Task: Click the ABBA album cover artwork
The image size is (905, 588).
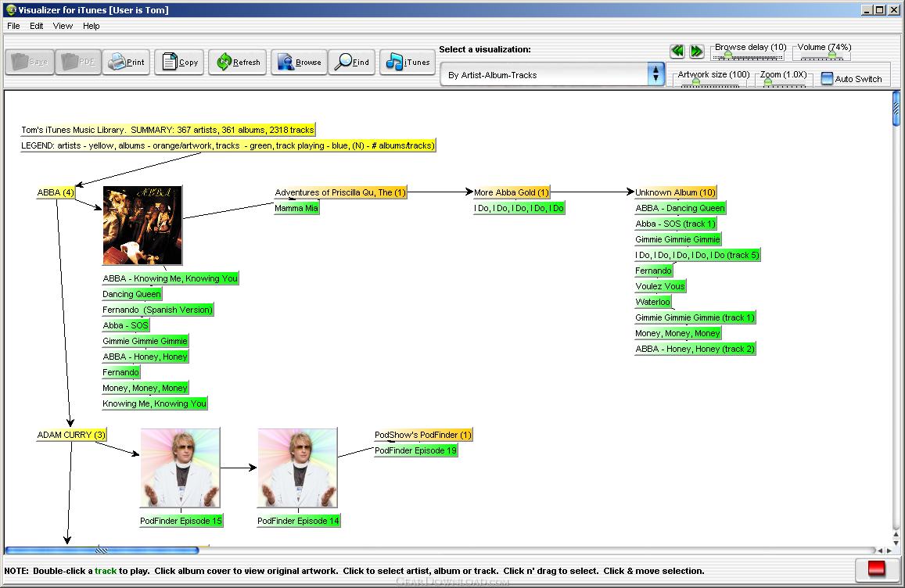Action: point(142,225)
